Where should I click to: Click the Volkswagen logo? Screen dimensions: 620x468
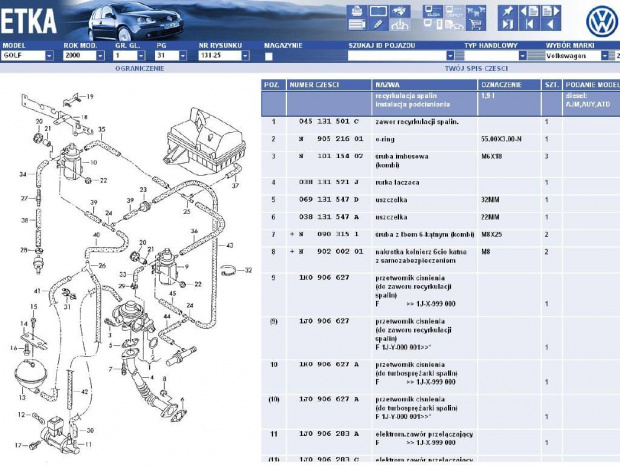(601, 22)
